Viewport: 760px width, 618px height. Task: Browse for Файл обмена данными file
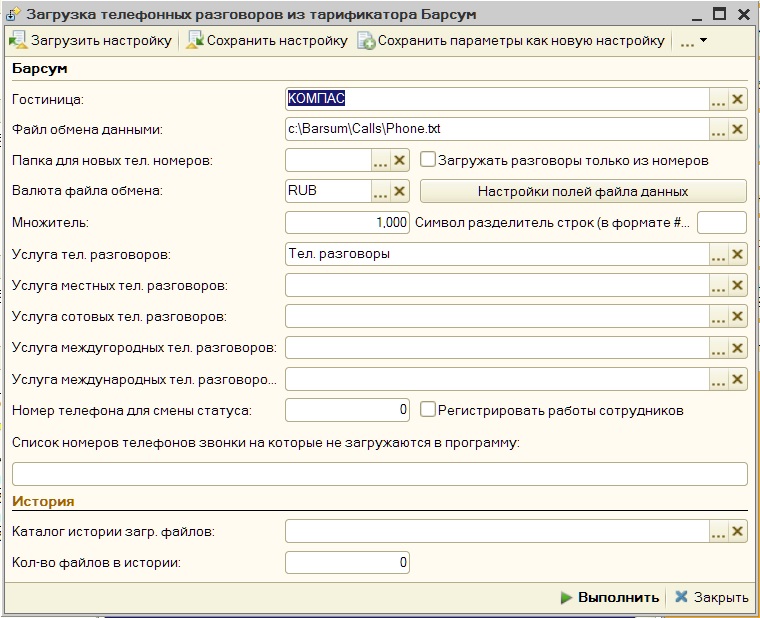click(x=718, y=129)
